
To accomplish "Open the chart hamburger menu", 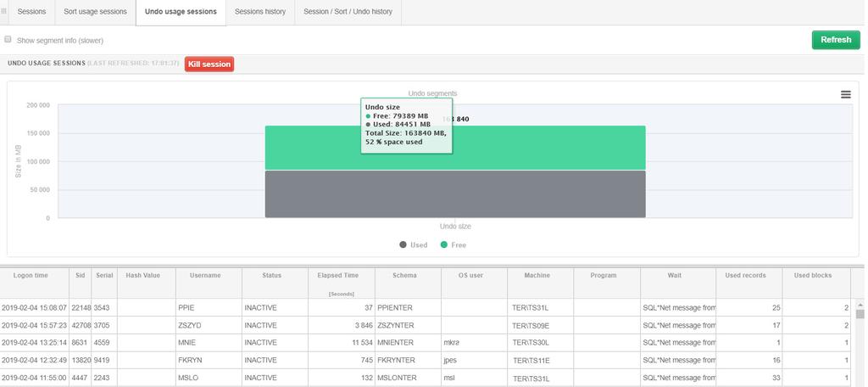I will pos(845,95).
